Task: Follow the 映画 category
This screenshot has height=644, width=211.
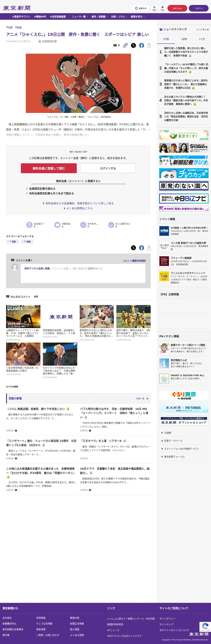Action: [27, 242]
